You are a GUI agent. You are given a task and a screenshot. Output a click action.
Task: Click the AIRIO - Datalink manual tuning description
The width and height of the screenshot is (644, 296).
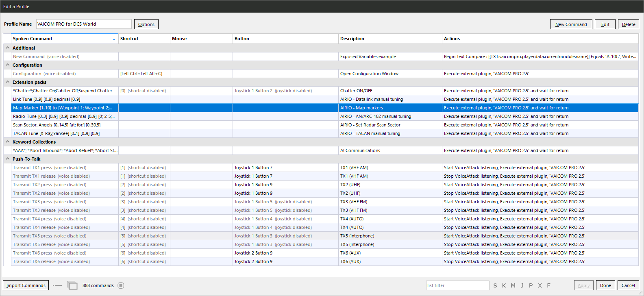pos(390,99)
